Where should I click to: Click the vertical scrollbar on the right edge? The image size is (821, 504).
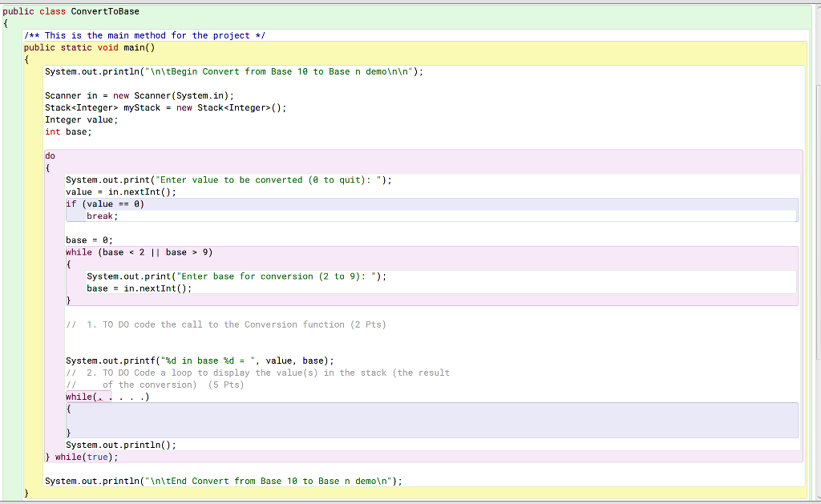click(817, 240)
